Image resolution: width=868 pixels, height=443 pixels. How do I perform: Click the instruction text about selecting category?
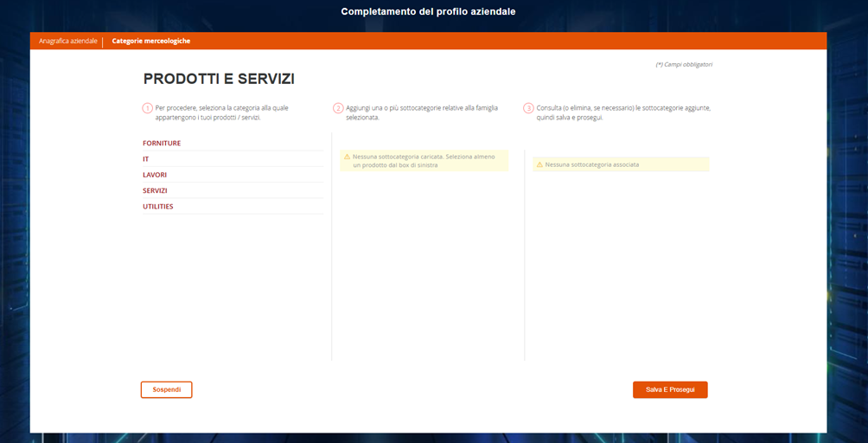click(x=221, y=112)
